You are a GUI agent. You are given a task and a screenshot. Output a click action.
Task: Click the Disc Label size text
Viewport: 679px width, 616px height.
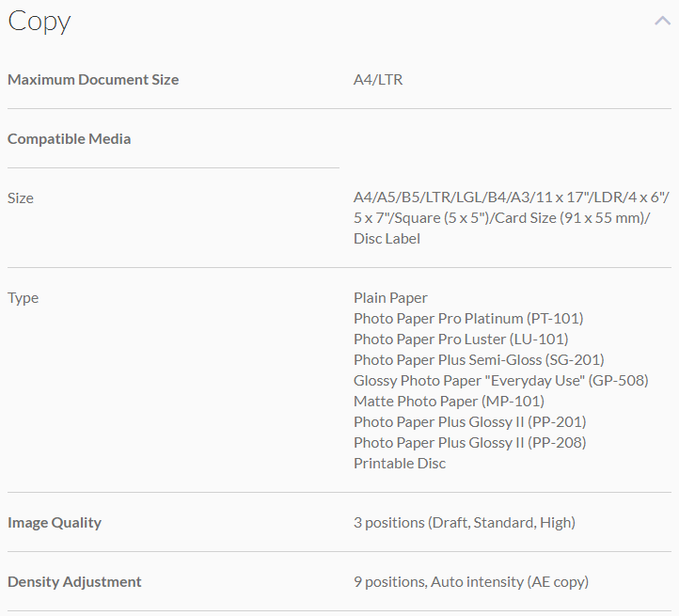[387, 239]
